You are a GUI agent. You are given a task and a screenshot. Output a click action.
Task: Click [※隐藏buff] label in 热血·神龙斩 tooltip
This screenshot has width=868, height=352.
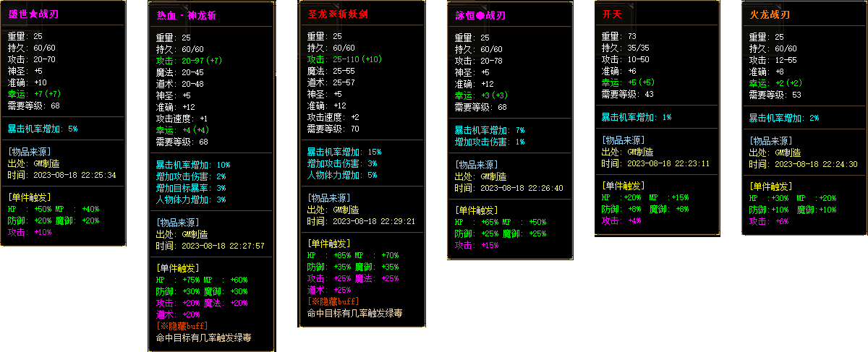click(x=181, y=326)
